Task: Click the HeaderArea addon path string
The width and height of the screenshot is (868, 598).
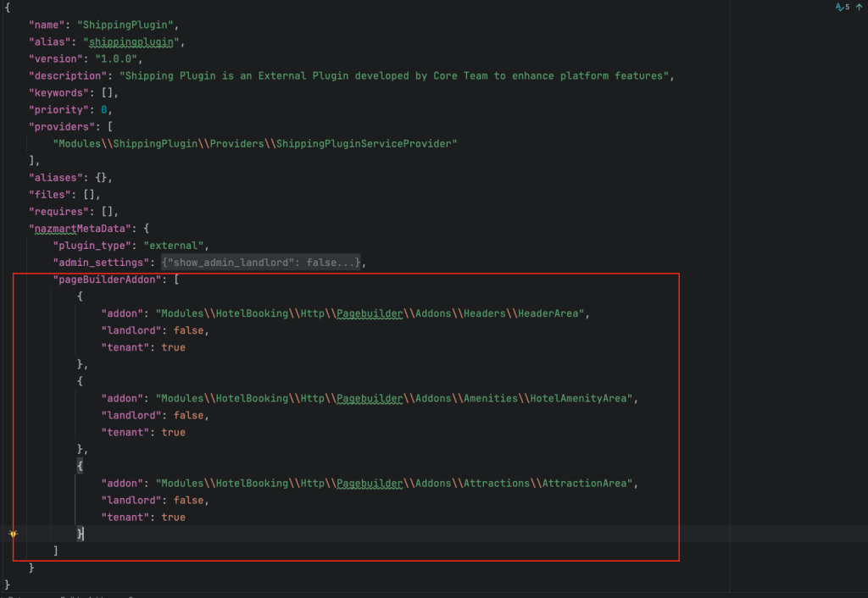Action: tap(370, 313)
